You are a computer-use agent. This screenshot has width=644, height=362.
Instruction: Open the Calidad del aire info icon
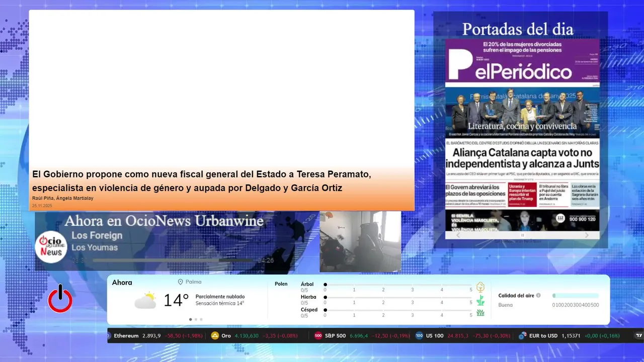point(538,296)
